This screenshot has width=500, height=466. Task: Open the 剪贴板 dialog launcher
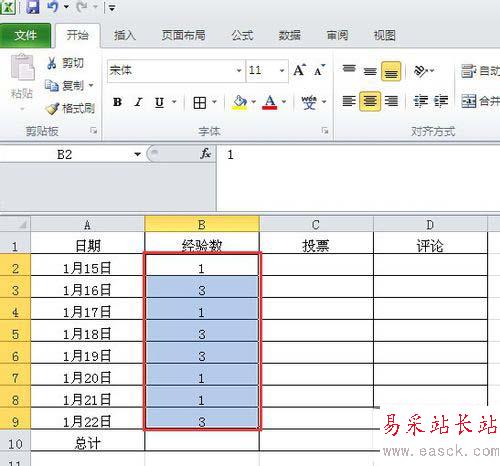point(94,131)
